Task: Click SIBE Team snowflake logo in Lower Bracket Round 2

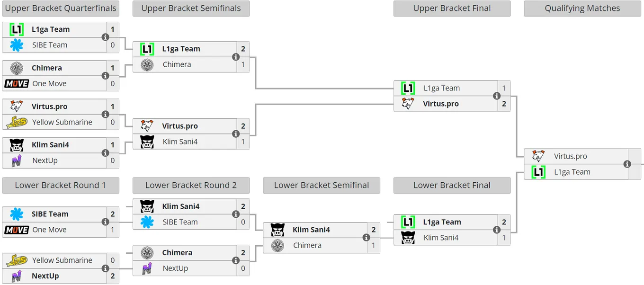Action: [x=147, y=222]
